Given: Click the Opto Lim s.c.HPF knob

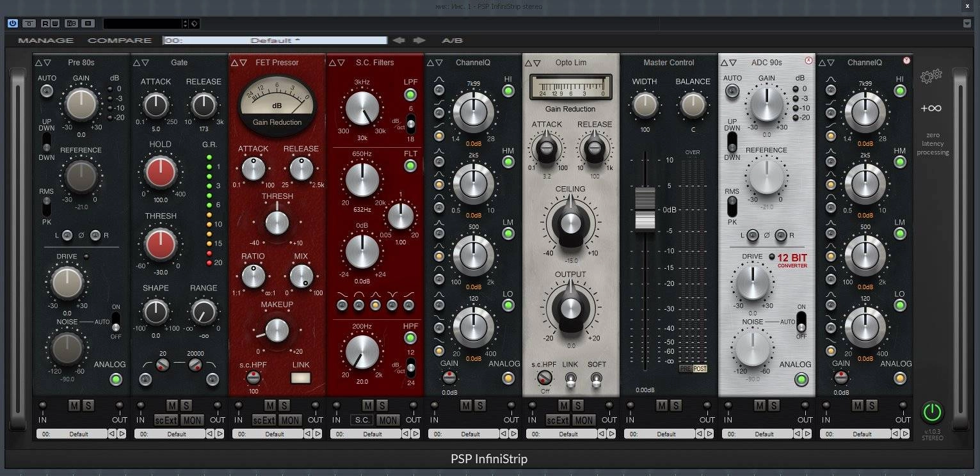Looking at the screenshot, I should coord(545,377).
